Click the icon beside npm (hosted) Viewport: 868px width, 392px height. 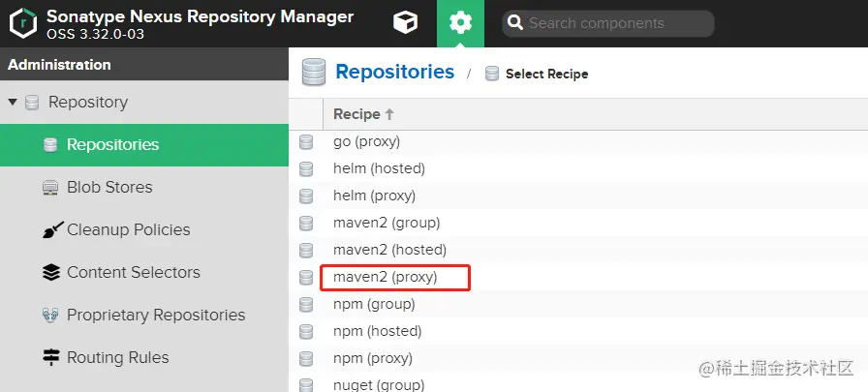click(x=306, y=332)
